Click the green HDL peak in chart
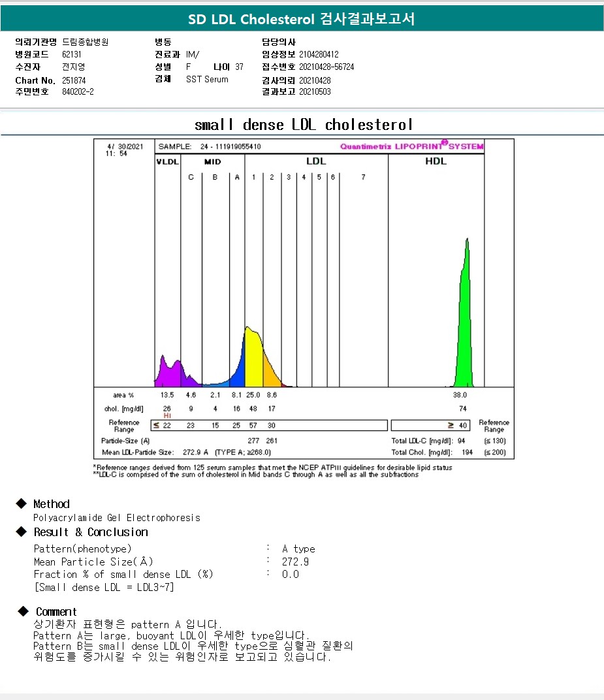Viewport: 604px width, 700px height. point(465,330)
